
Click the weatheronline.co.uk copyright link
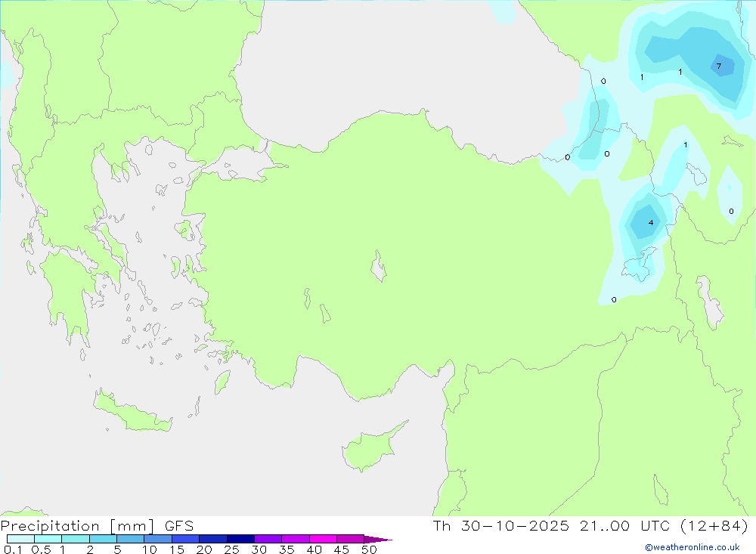[x=692, y=547]
